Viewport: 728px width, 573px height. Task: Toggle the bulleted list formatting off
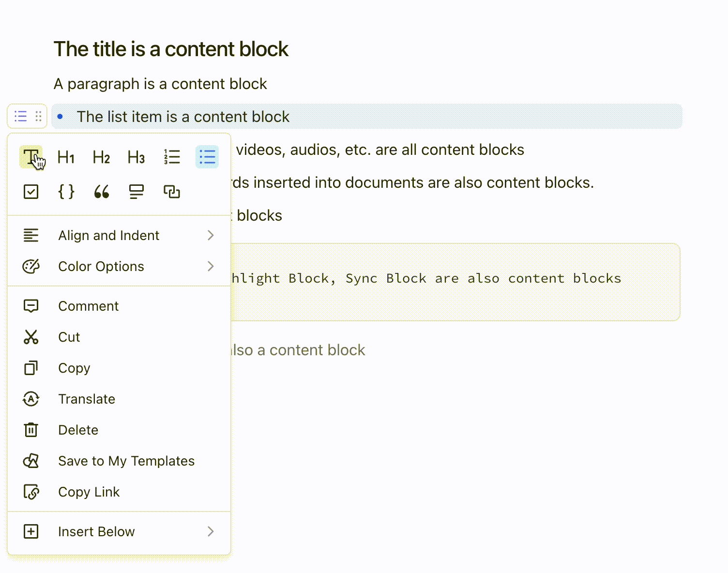(207, 156)
